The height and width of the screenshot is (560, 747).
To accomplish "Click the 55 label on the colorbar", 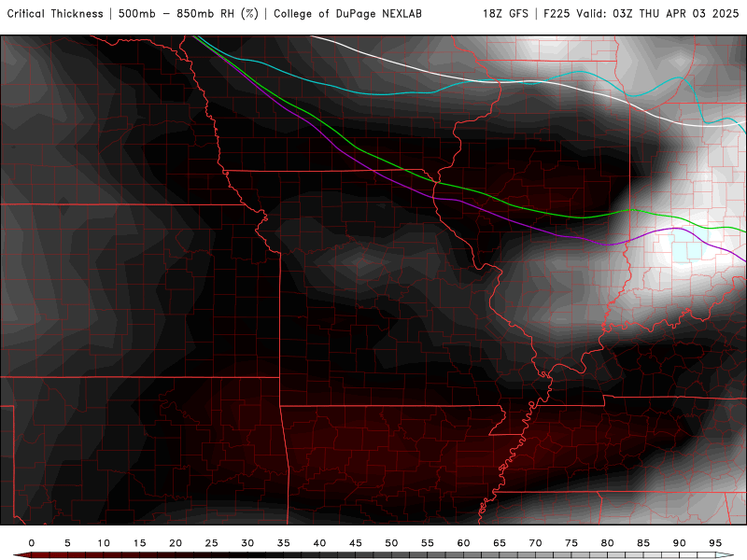I will pyautogui.click(x=428, y=543).
